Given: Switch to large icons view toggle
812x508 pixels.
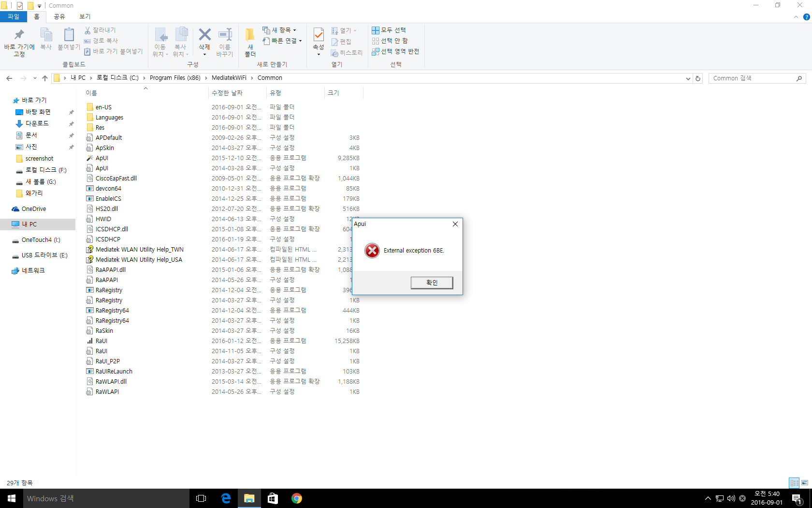Looking at the screenshot, I should [x=805, y=483].
